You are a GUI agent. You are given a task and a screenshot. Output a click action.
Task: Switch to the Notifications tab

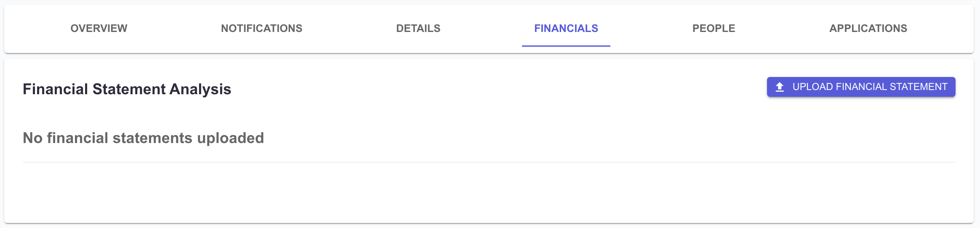tap(261, 28)
